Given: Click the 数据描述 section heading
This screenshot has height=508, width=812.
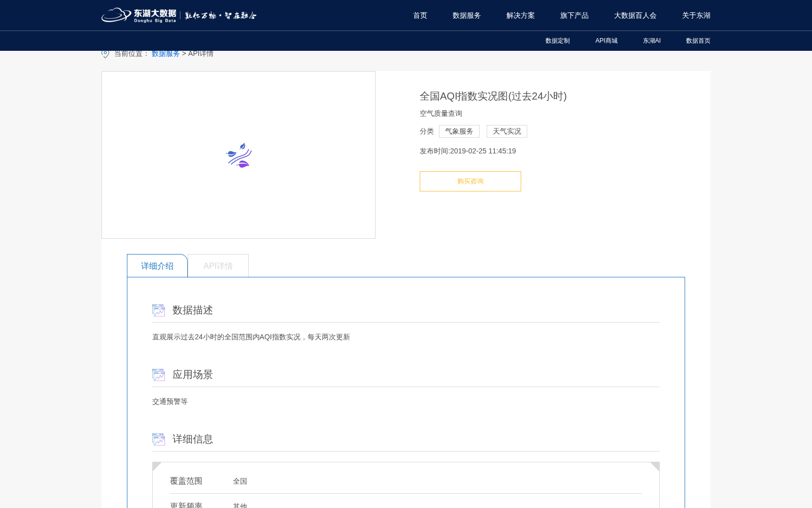Looking at the screenshot, I should click(x=193, y=310).
